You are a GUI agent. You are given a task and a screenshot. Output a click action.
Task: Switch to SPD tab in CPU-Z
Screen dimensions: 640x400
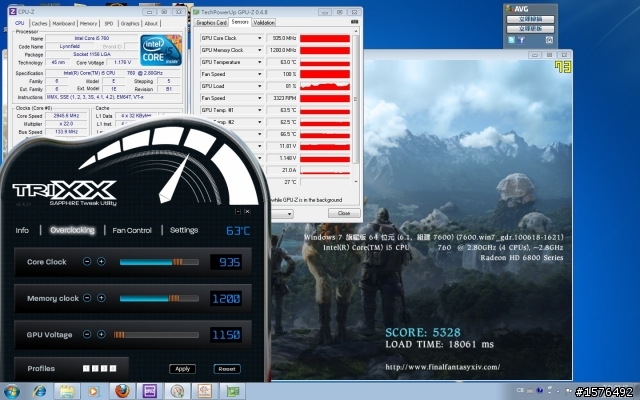pos(109,24)
